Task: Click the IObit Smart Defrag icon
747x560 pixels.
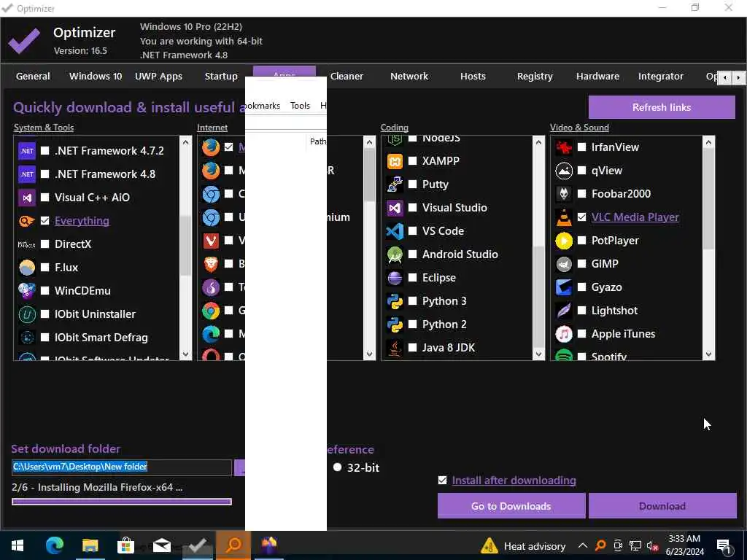Action: [x=27, y=338]
